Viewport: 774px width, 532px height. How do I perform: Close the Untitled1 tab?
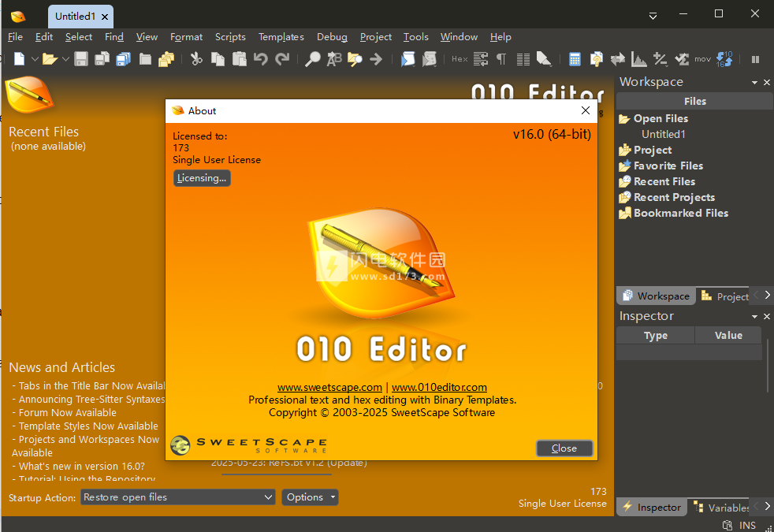105,17
